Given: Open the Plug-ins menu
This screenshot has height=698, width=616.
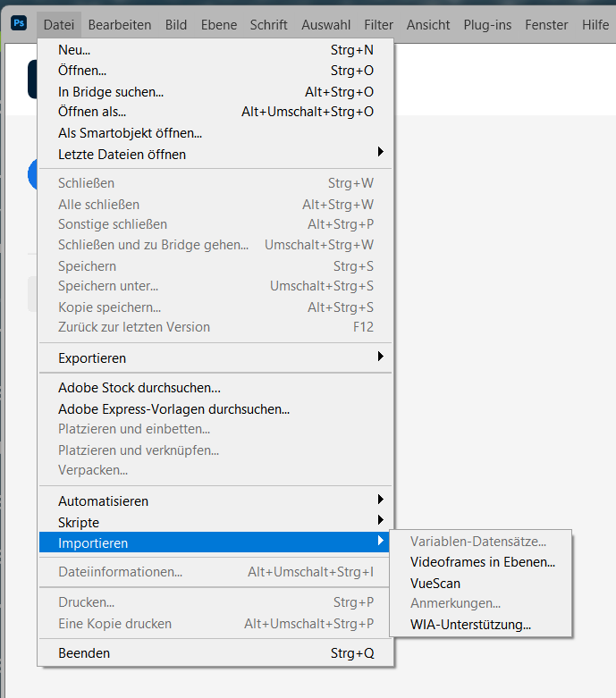Looking at the screenshot, I should (487, 24).
